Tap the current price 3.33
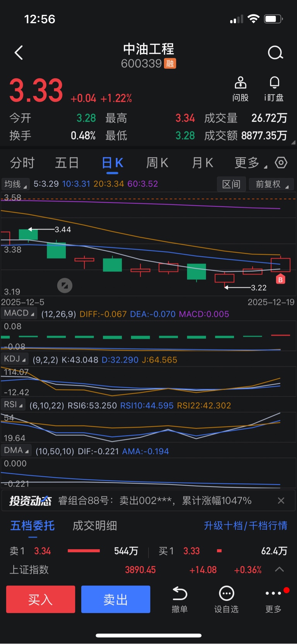This screenshot has height=644, width=297. (36, 91)
